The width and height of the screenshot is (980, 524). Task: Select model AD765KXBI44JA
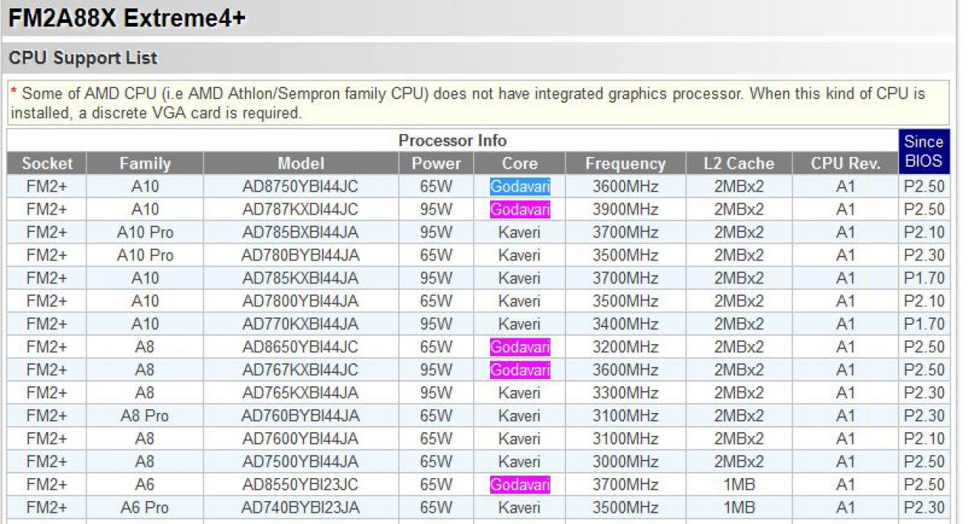coord(300,393)
